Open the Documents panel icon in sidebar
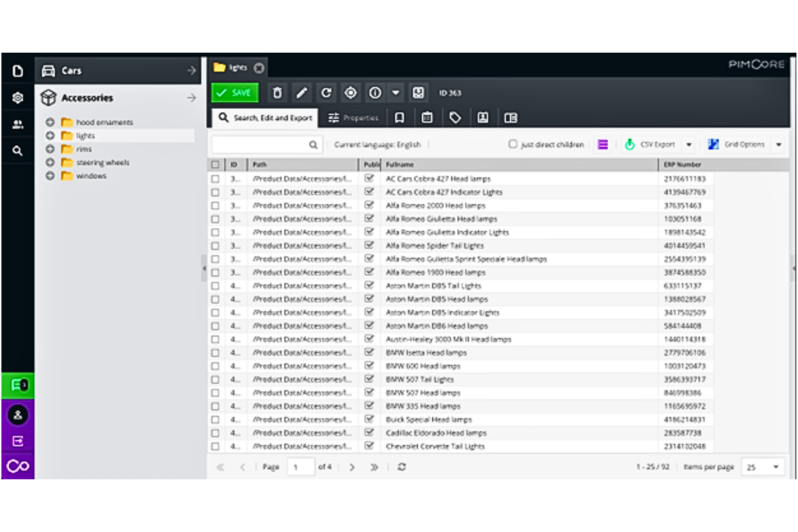798x532 pixels. coord(18,71)
